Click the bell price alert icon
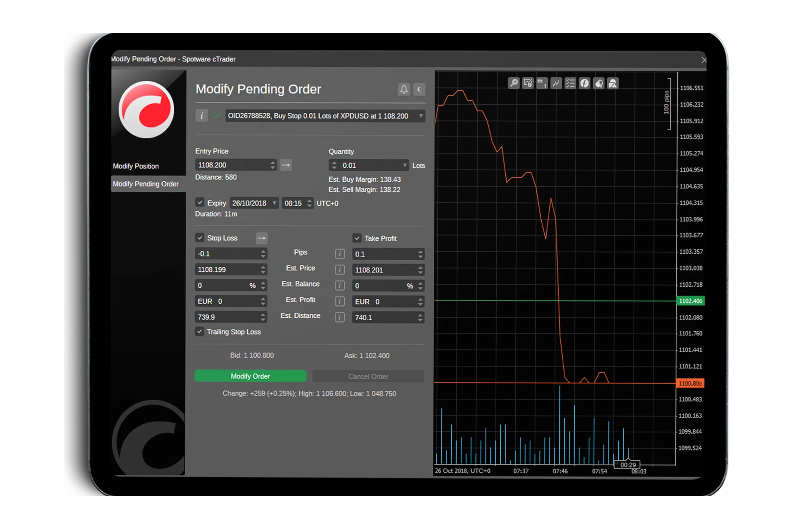812x529 pixels. click(x=404, y=89)
